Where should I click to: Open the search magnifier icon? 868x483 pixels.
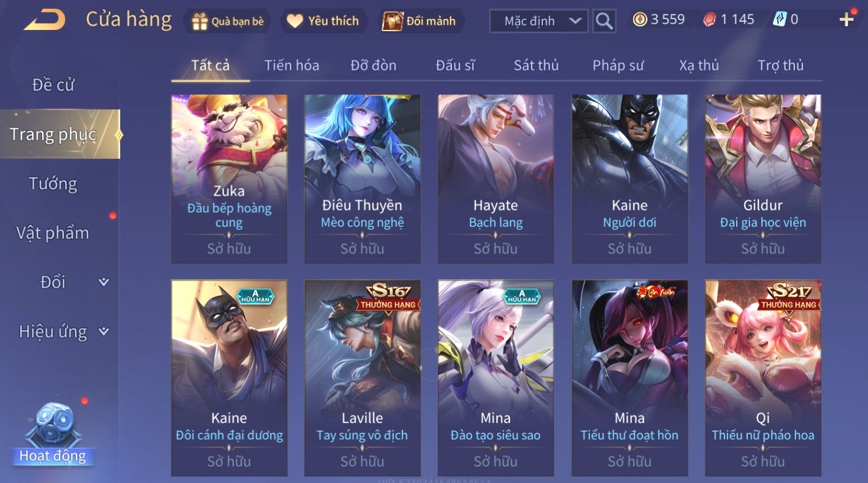coord(604,21)
